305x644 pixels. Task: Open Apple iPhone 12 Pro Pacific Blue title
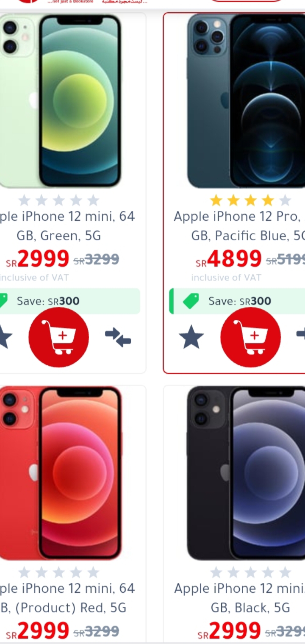(239, 226)
